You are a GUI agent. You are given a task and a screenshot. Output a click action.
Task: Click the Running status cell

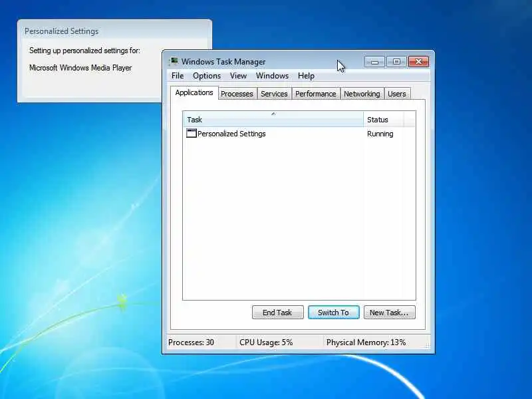coord(380,134)
